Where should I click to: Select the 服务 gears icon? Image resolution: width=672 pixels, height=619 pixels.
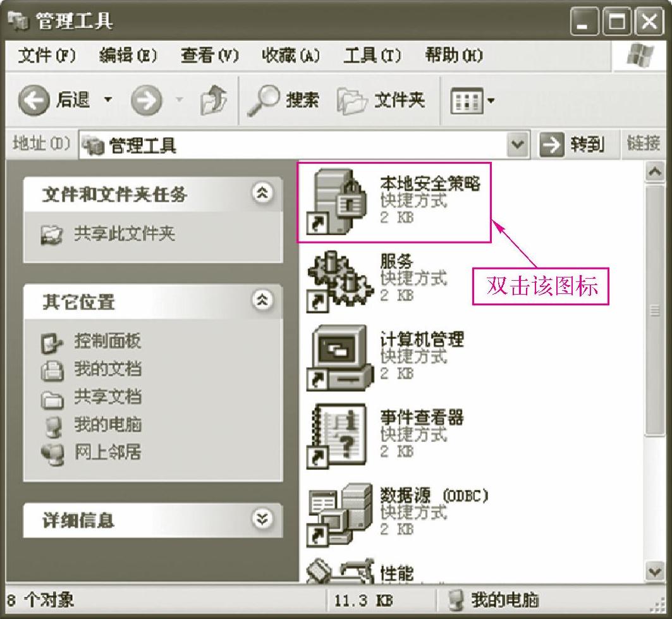click(x=338, y=279)
